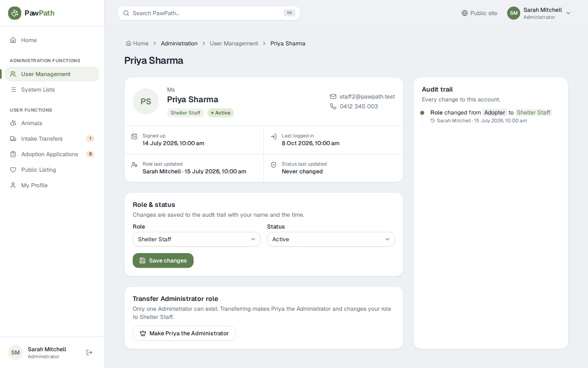Click the PawPath paw logo icon
This screenshot has width=588, height=368.
click(x=15, y=13)
